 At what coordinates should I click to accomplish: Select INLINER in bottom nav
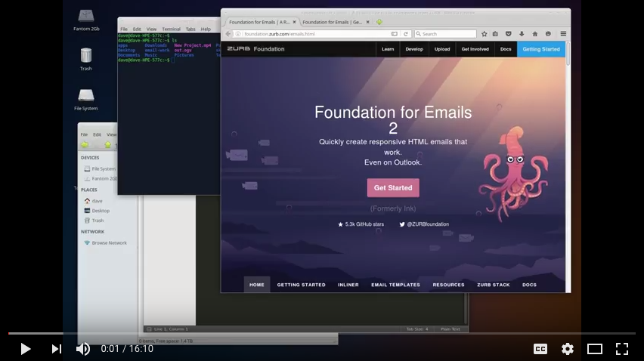click(x=348, y=285)
